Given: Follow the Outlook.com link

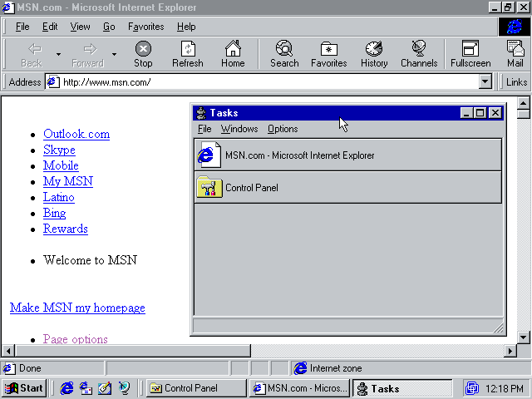Looking at the screenshot, I should [76, 134].
